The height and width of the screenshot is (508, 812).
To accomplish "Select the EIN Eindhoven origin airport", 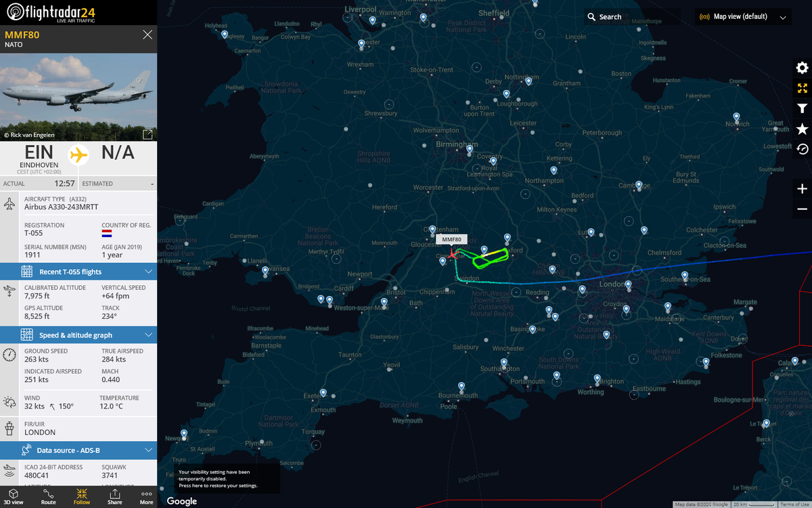I will pyautogui.click(x=39, y=156).
